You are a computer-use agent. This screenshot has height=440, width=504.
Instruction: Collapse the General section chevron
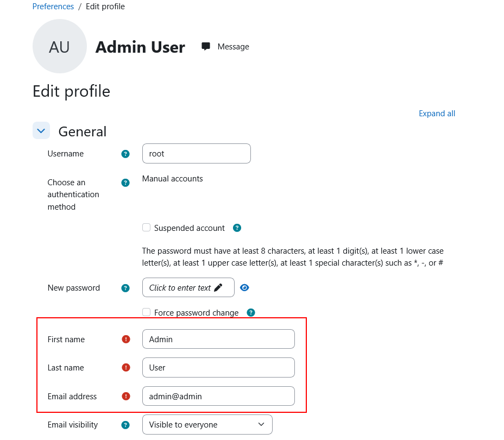pyautogui.click(x=41, y=131)
